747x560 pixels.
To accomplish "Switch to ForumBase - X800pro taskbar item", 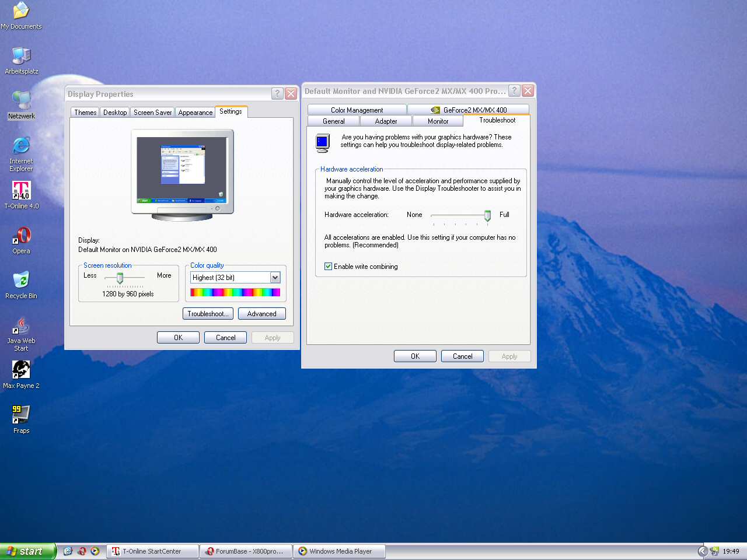I will click(x=245, y=551).
